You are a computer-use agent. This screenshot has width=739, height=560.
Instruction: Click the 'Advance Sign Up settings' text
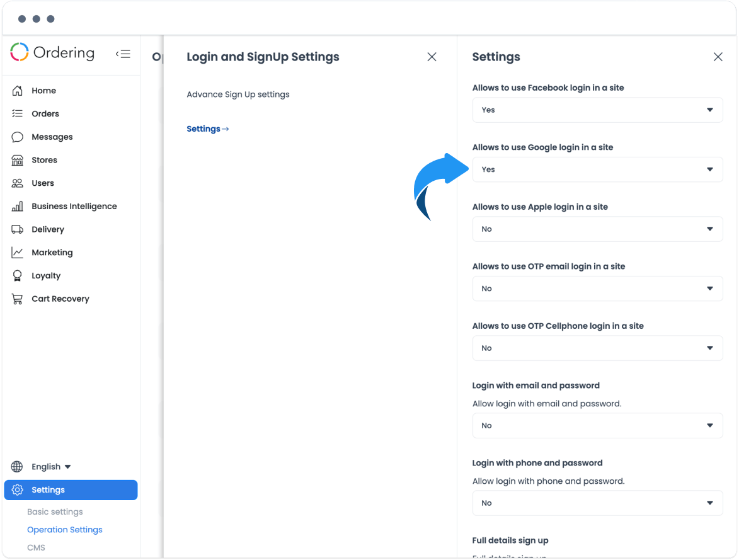[238, 94]
